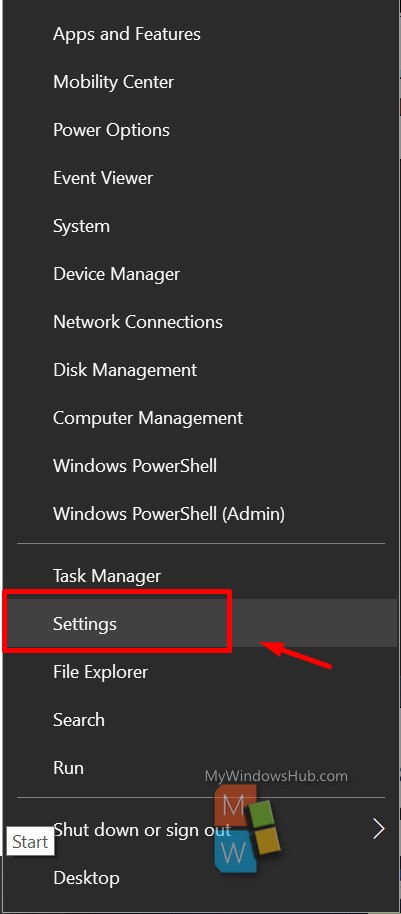Show the Desktop
Viewport: 401px width, 914px height.
pos(200,877)
